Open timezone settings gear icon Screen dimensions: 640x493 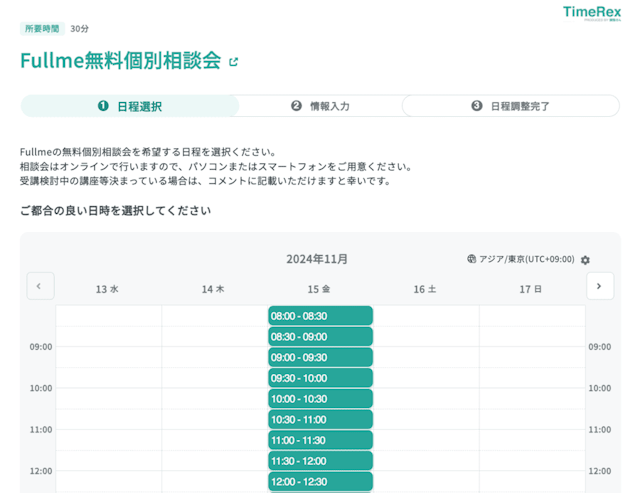tap(585, 260)
